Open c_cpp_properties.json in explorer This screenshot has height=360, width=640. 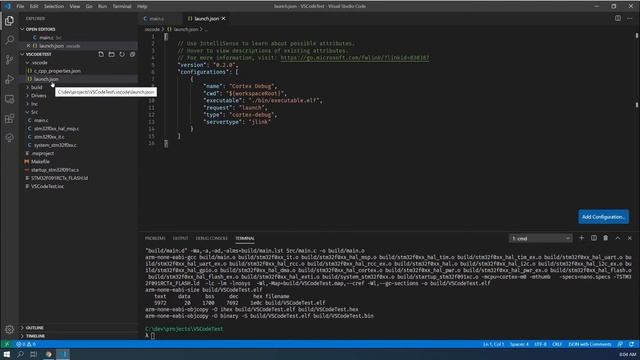pyautogui.click(x=57, y=71)
